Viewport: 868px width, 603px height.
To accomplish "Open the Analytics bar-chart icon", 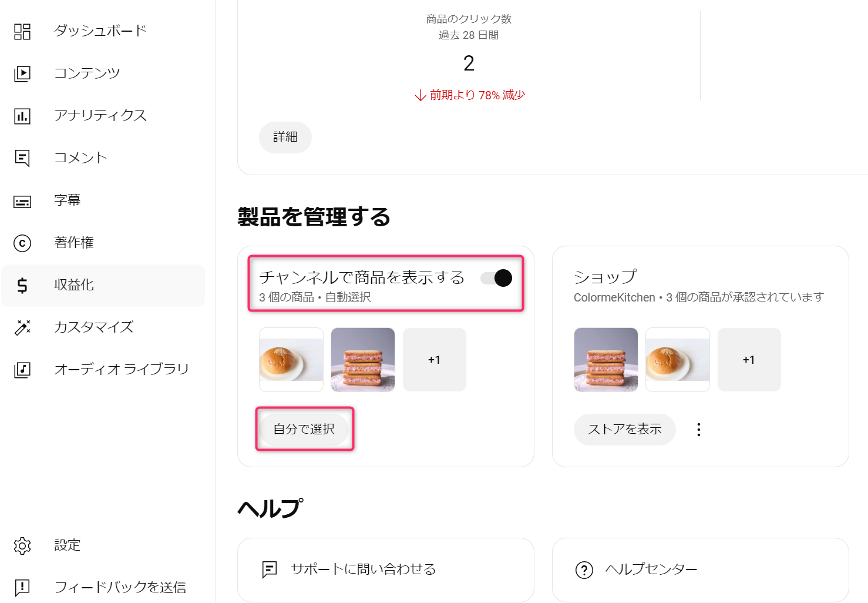I will point(22,116).
